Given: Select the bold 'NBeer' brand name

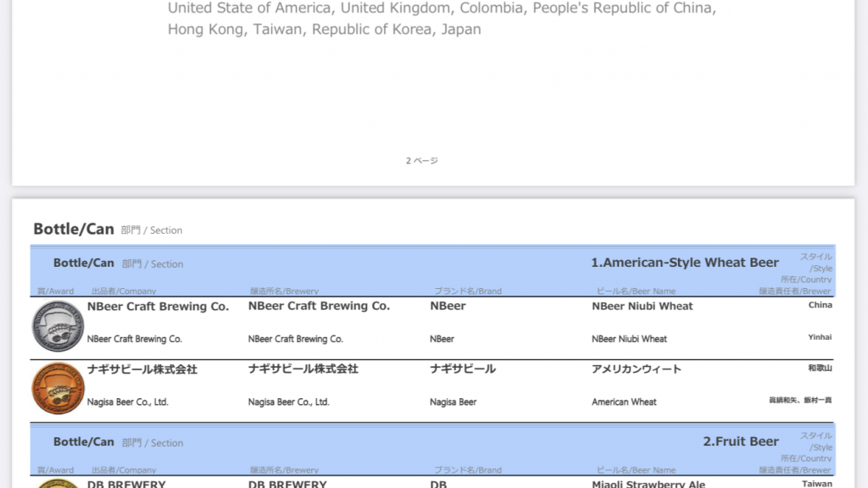Looking at the screenshot, I should [x=448, y=306].
